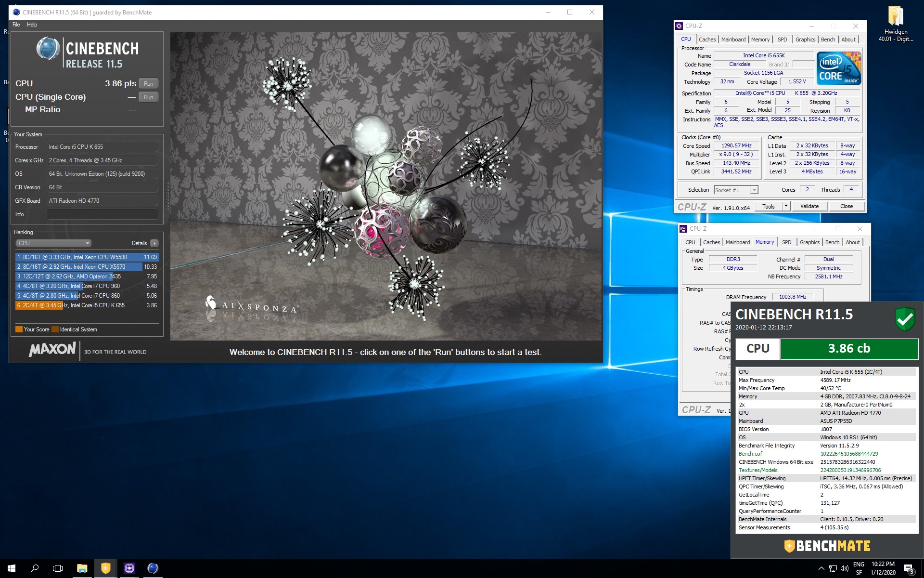
Task: Expand the Tools dropdown arrow in CPU-Z
Action: (786, 207)
